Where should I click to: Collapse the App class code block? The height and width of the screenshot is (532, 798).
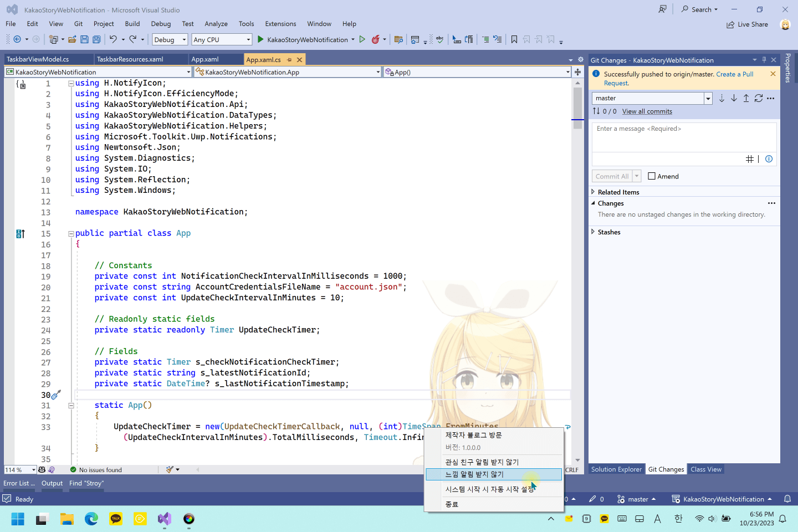point(71,233)
